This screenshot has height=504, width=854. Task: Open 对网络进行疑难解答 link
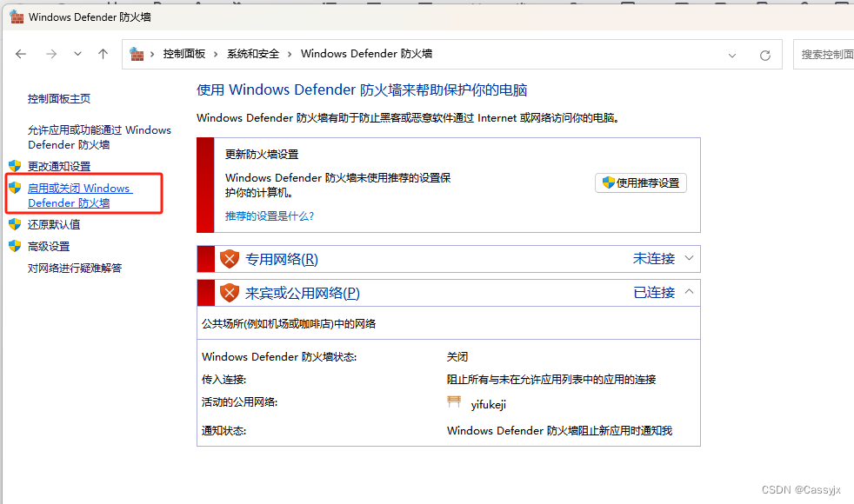click(75, 268)
